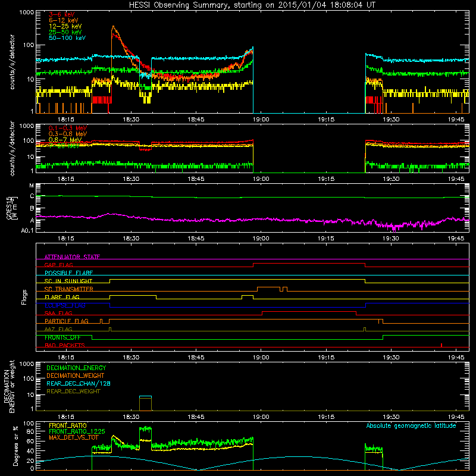Click the FRONTS_OFF flag label

(x=62, y=337)
